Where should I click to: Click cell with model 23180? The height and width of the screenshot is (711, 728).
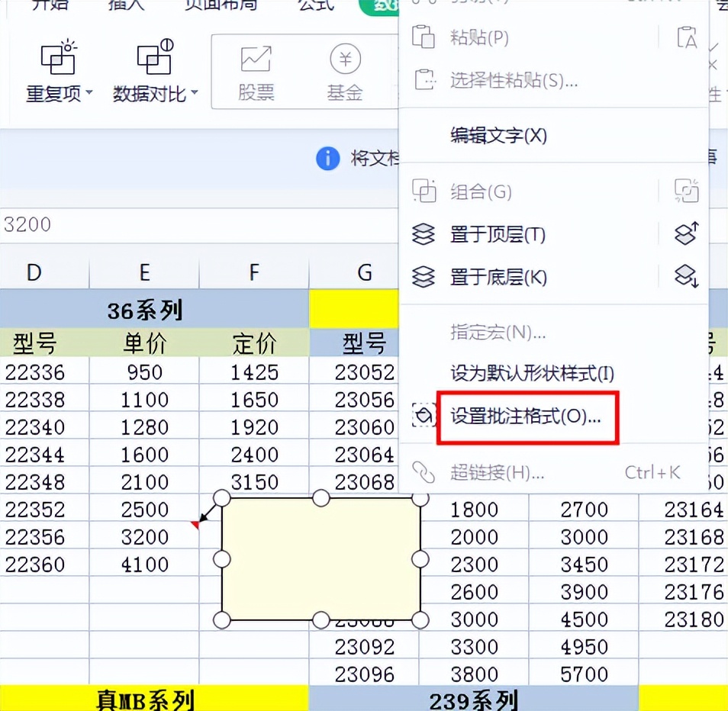[x=684, y=619]
